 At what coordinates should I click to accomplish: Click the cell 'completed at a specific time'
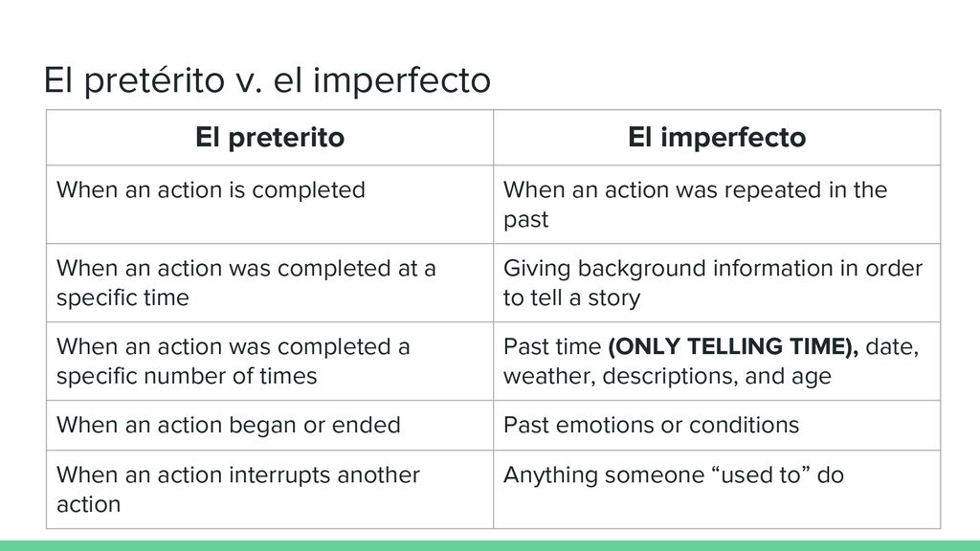point(270,283)
